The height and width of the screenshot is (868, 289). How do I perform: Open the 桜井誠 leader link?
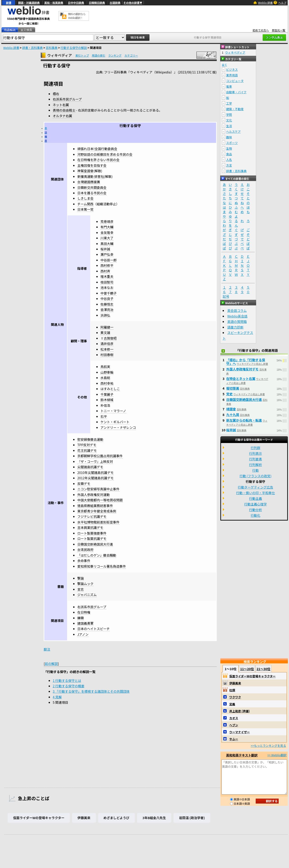point(105,249)
